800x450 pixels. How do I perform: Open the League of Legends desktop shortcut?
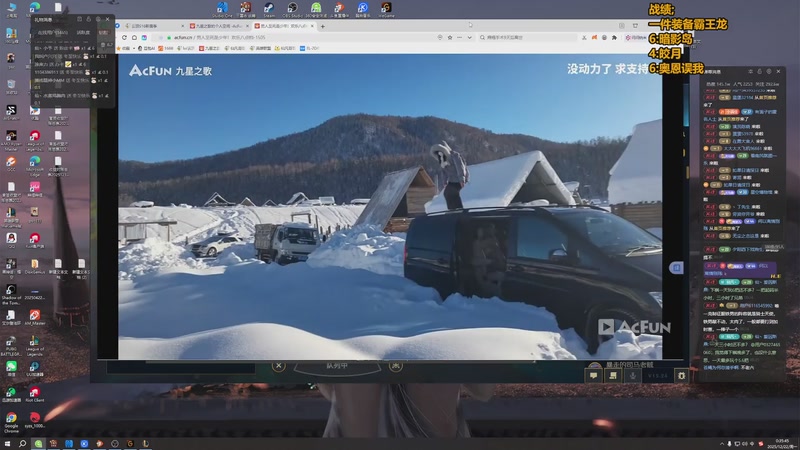35,345
